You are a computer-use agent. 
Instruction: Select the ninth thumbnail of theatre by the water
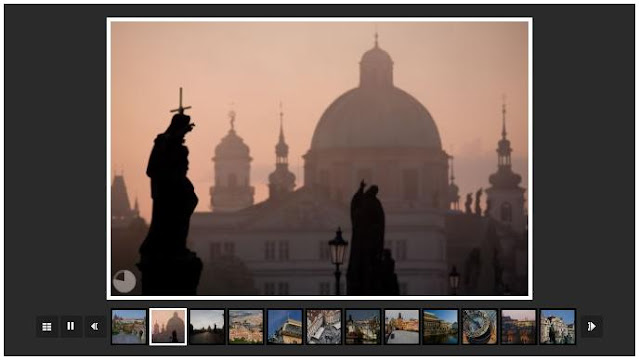tap(441, 327)
